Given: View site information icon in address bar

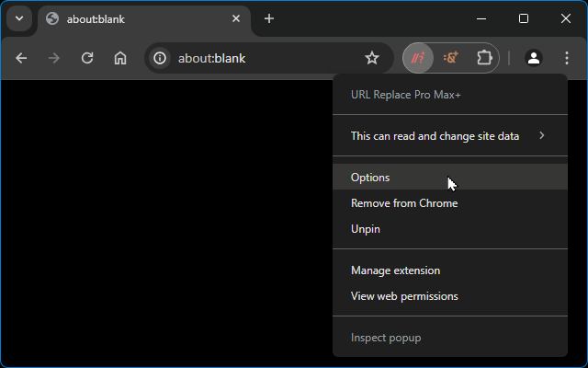Looking at the screenshot, I should click(160, 58).
